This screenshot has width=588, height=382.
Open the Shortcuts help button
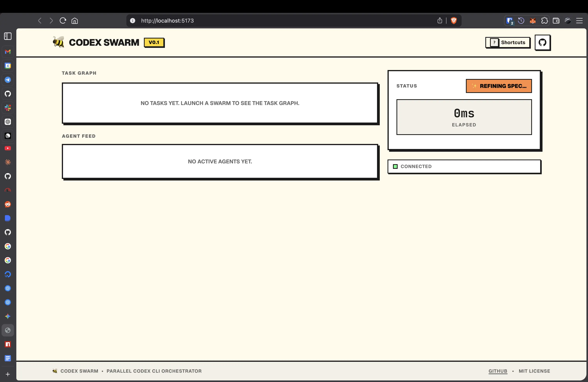[x=507, y=43]
